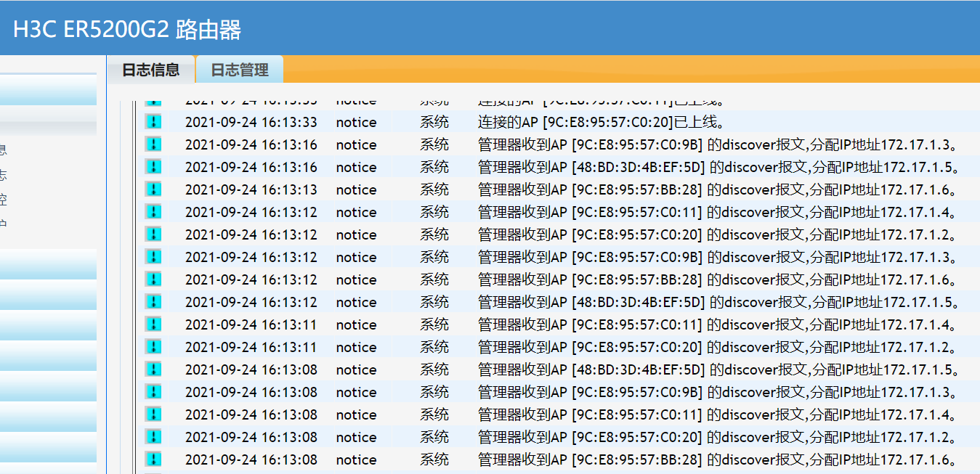The width and height of the screenshot is (980, 474).
Task: Click the notice level in 16:13:13 BB:28 row
Action: tap(356, 189)
